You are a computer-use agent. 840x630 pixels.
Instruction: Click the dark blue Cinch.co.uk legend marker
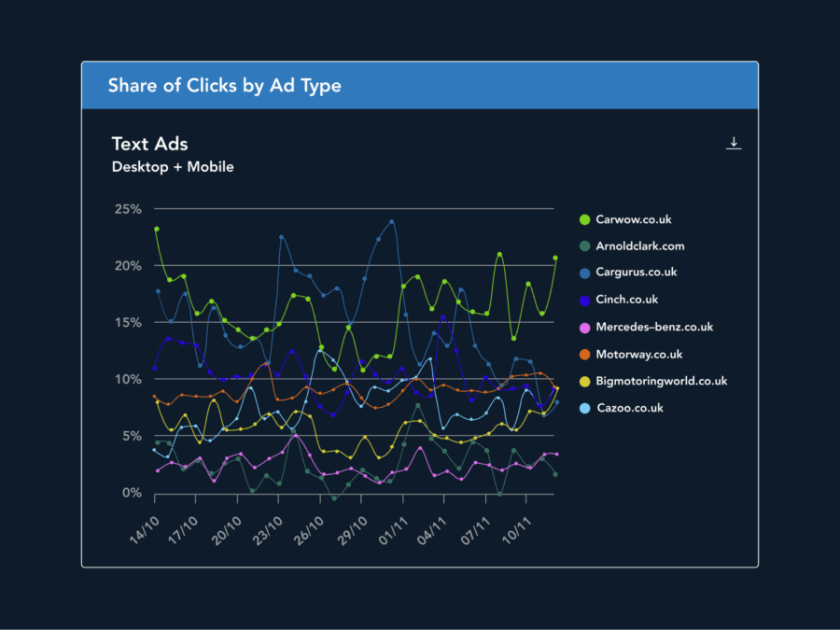click(x=583, y=300)
